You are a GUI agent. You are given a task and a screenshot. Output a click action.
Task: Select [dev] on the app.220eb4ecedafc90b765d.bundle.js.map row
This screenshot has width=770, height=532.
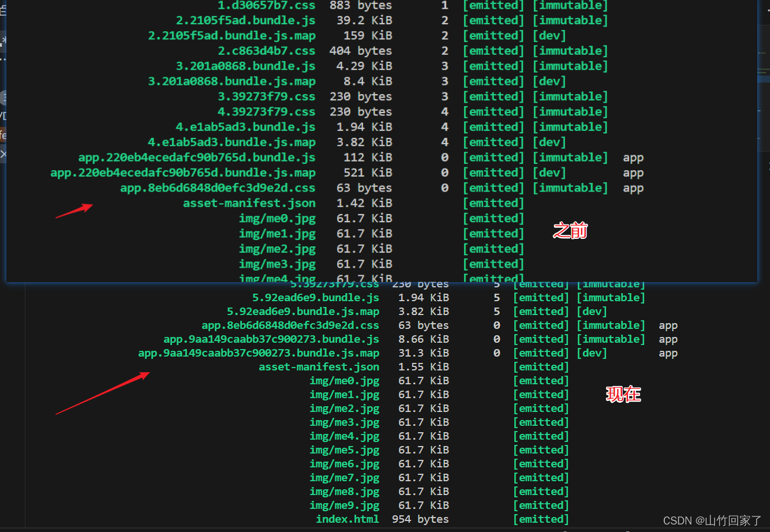(550, 173)
